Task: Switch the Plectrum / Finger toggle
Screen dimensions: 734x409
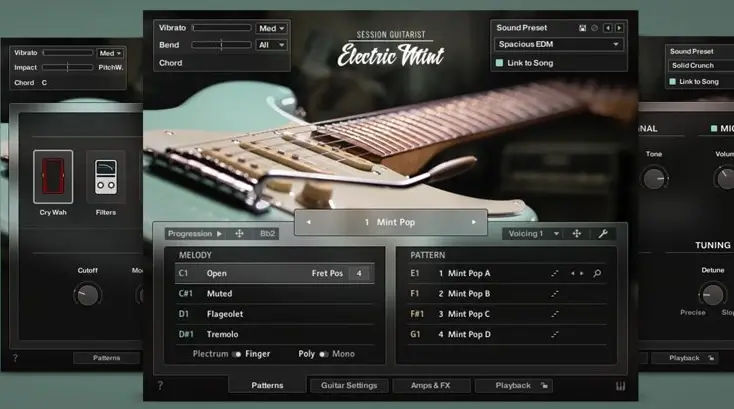Action: (237, 354)
